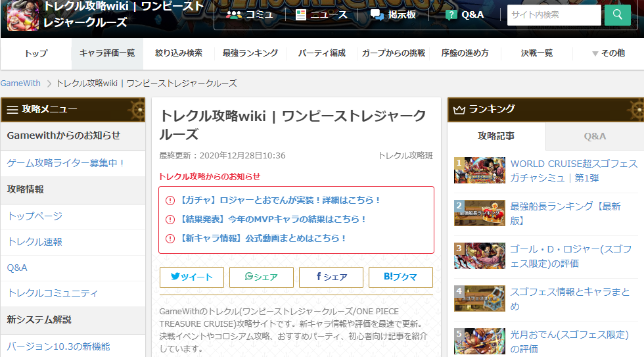
Task: Open rank 2 最強船長ランキング thumbnail
Action: 480,213
